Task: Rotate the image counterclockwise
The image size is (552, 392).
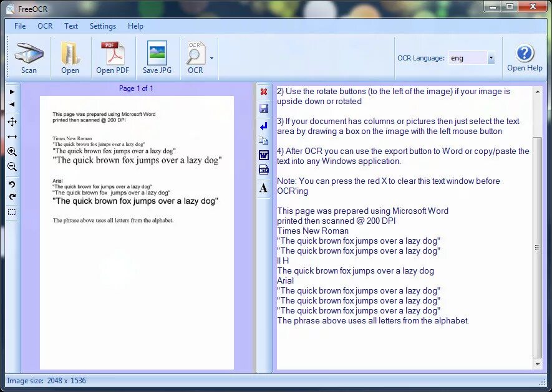Action: tap(12, 184)
